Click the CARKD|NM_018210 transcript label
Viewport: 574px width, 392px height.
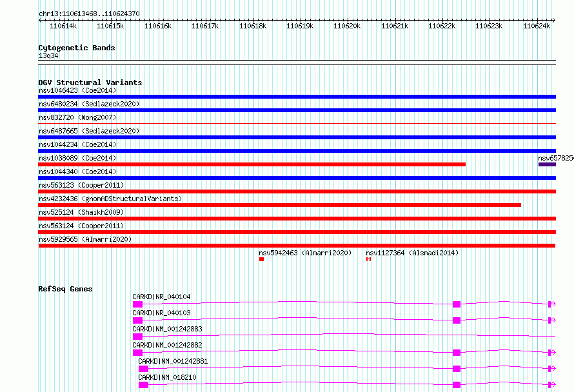(167, 377)
